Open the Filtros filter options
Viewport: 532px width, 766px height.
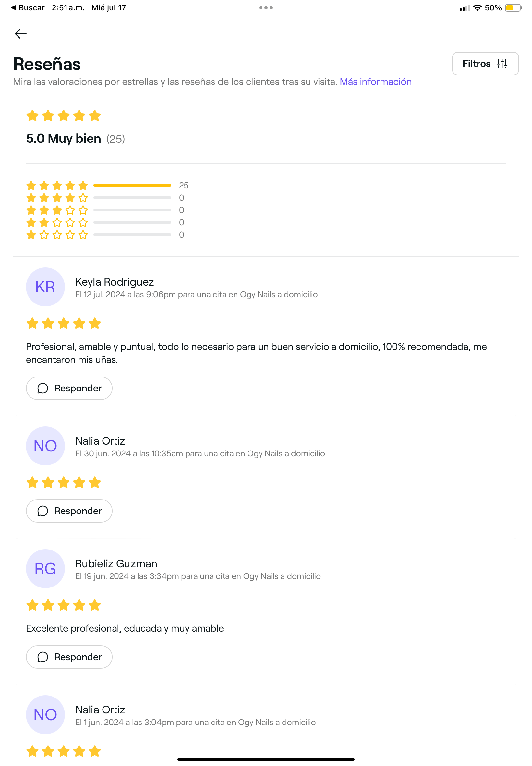[x=485, y=64]
